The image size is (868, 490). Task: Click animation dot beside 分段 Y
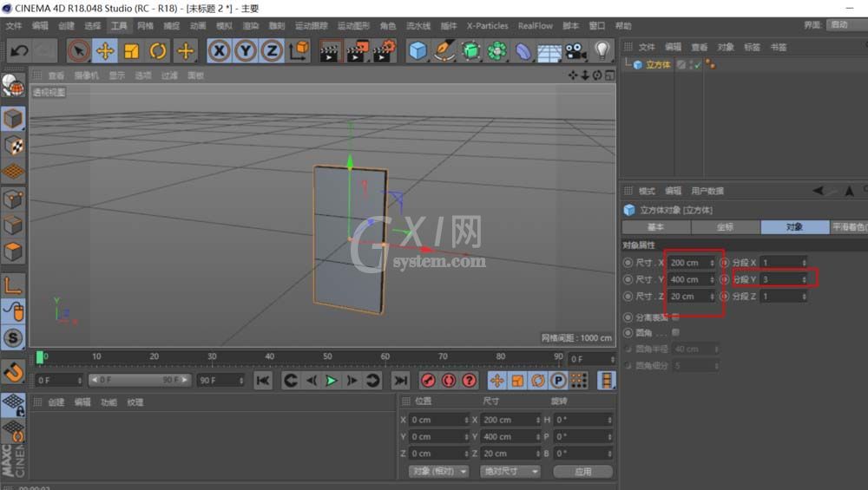point(724,279)
